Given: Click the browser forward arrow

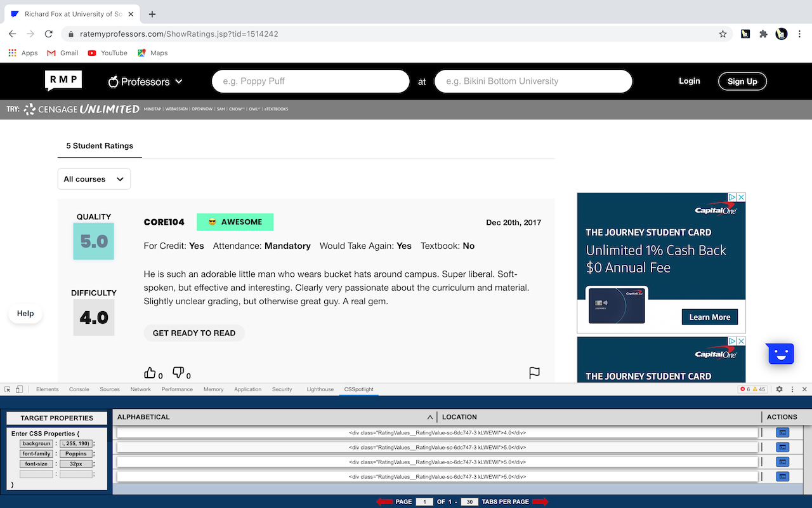Looking at the screenshot, I should point(30,34).
